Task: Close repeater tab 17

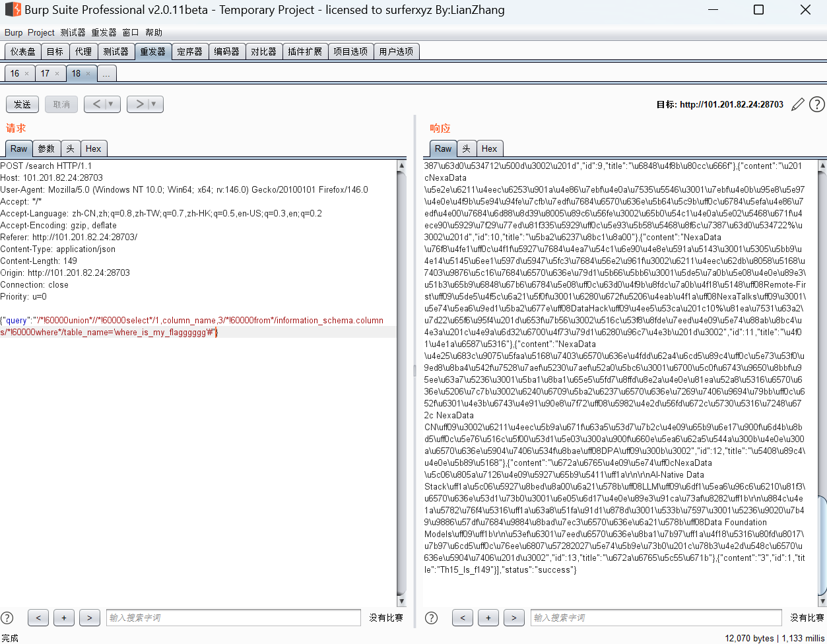Action: pyautogui.click(x=57, y=74)
